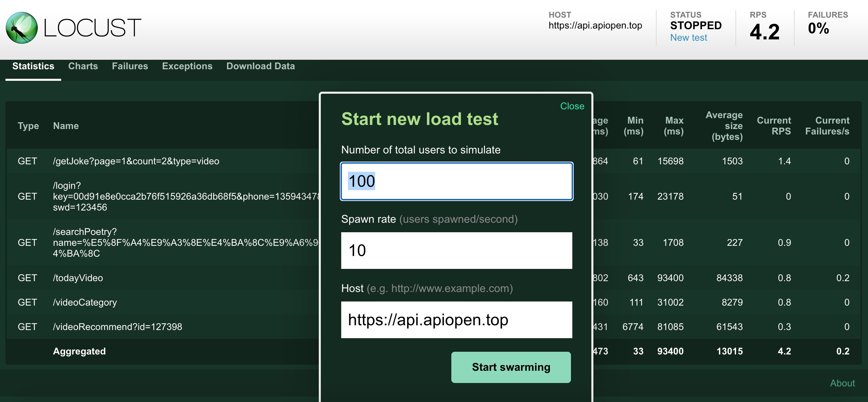Close the Start new load test dialog

coord(572,106)
